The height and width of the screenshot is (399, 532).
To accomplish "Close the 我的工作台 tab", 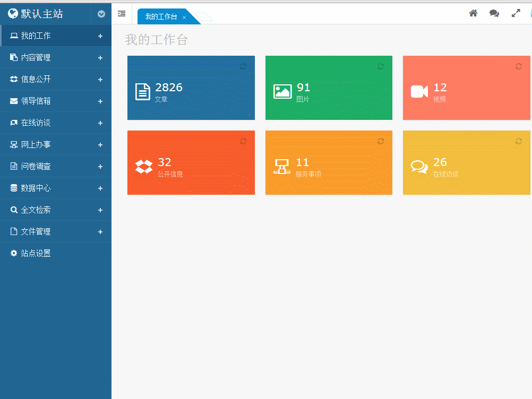I will click(x=184, y=18).
